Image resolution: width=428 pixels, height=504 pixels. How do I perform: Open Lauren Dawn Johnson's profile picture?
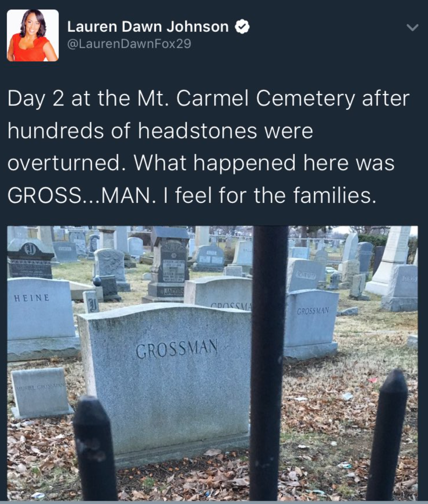(33, 35)
